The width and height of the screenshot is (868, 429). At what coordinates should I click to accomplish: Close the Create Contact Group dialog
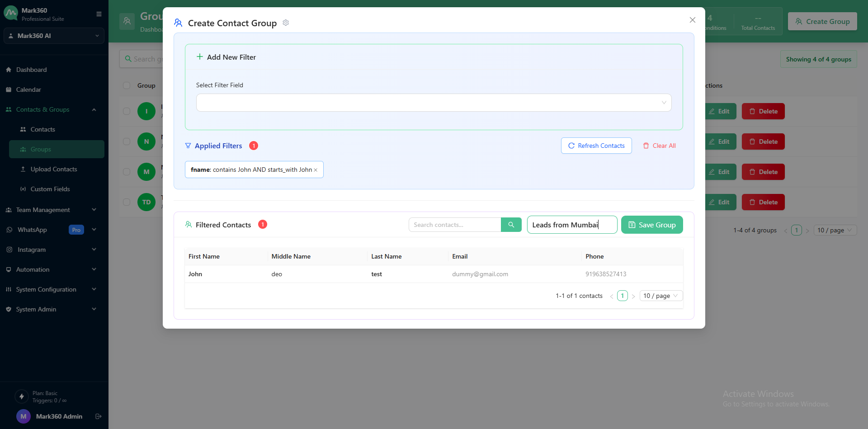692,20
